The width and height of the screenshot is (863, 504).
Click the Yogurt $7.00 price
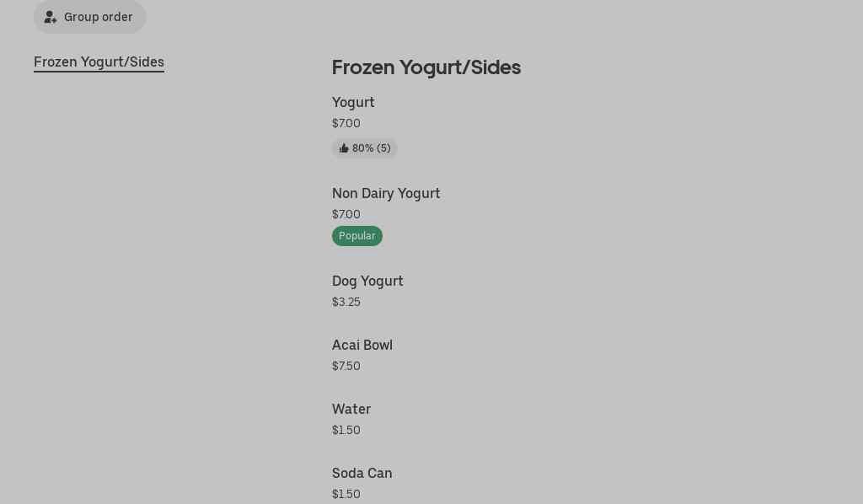(346, 123)
